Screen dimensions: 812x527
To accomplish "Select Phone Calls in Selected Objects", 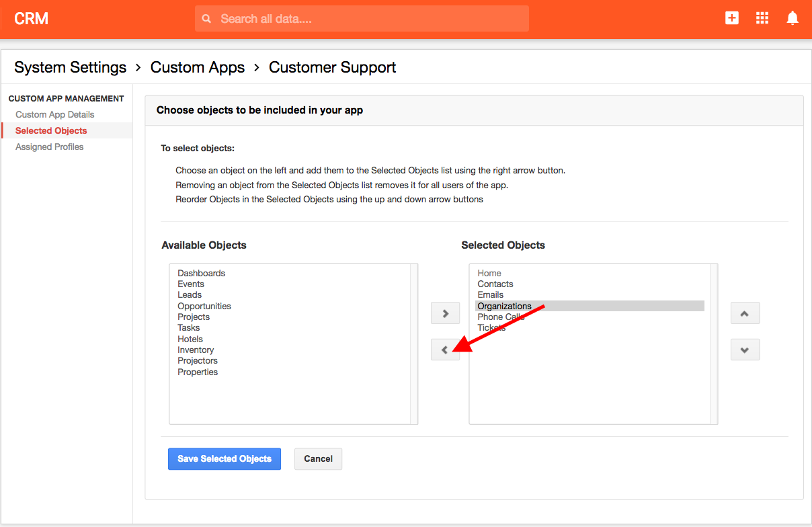I will [501, 317].
